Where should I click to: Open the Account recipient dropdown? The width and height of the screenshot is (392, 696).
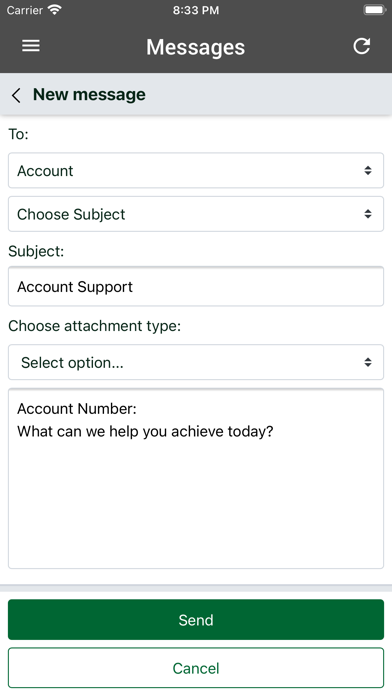coord(196,170)
